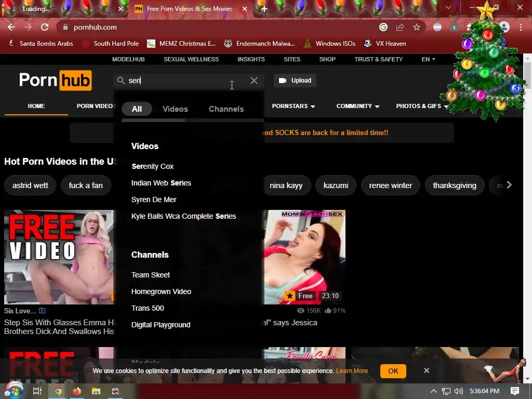Click the 'kazumi' tag pill
The width and height of the screenshot is (532, 399).
coord(336,185)
